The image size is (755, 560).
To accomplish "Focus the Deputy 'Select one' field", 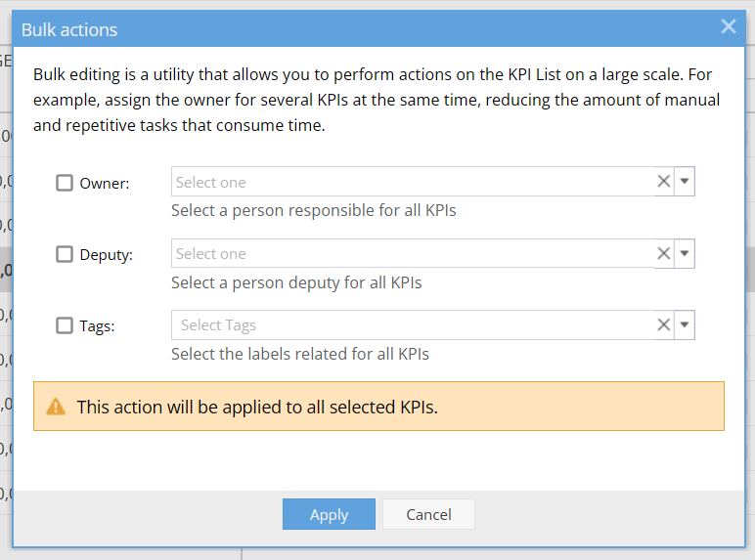I will click(x=413, y=253).
